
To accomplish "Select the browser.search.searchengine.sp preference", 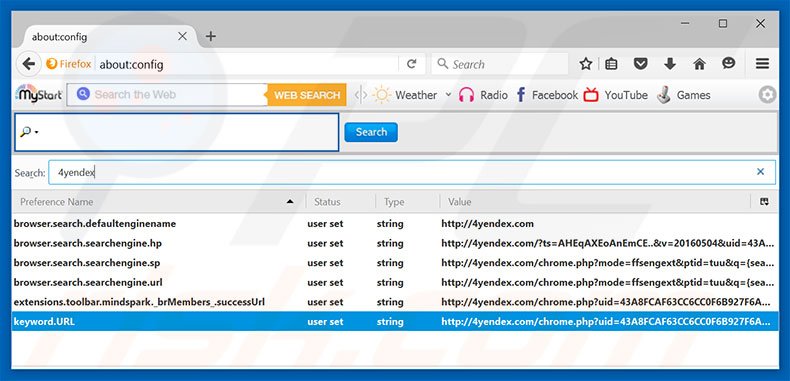I will [394, 263].
